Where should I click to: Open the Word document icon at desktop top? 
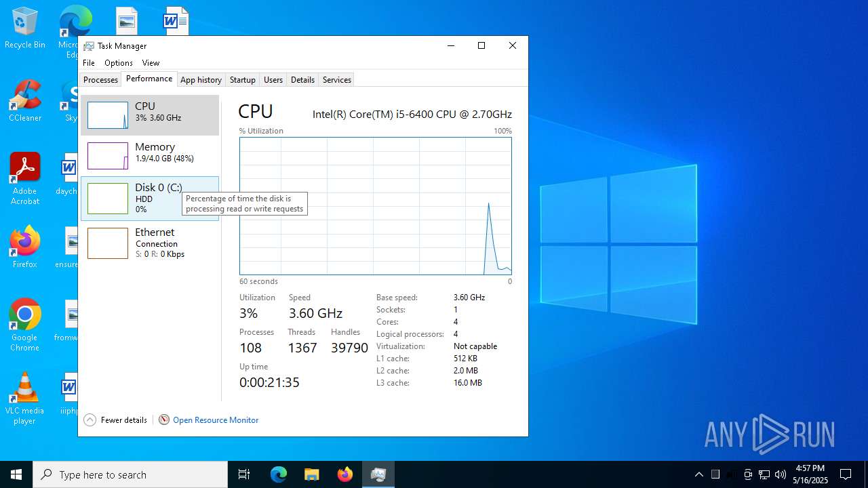coord(175,20)
